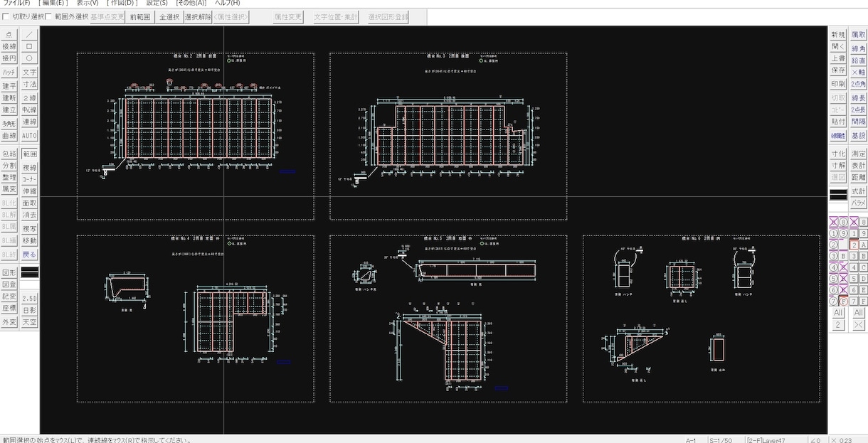Select the rectangle (□) drawing tool
The width and height of the screenshot is (868, 443).
pyautogui.click(x=29, y=46)
